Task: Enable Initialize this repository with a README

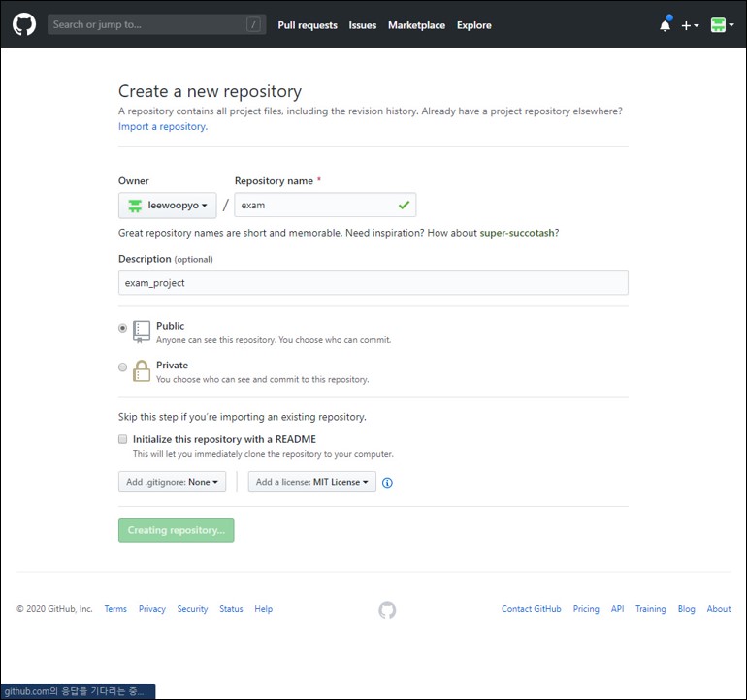Action: [x=123, y=439]
